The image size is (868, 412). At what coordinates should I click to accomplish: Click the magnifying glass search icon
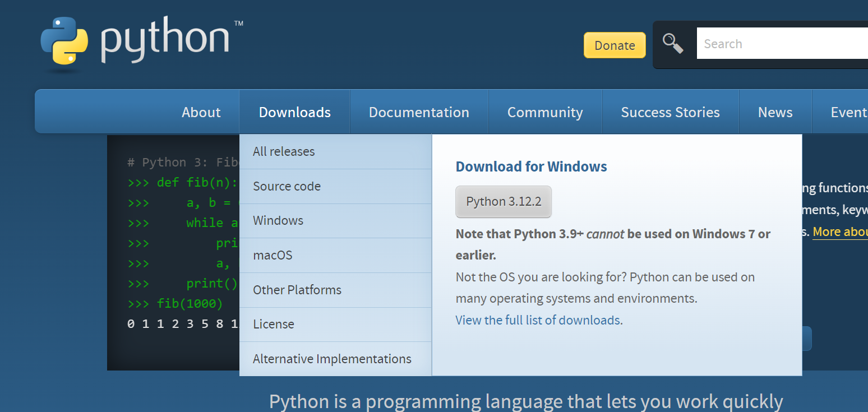click(673, 43)
